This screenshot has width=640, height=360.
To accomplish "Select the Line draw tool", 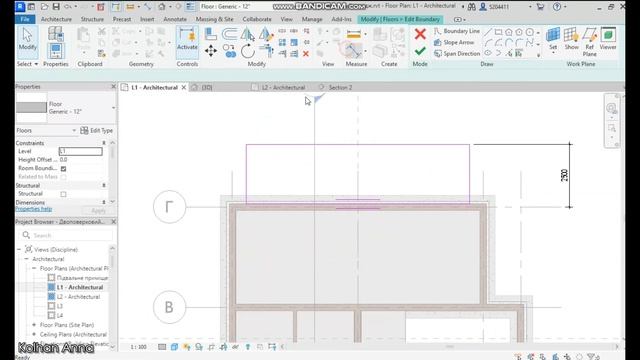I will tap(488, 32).
